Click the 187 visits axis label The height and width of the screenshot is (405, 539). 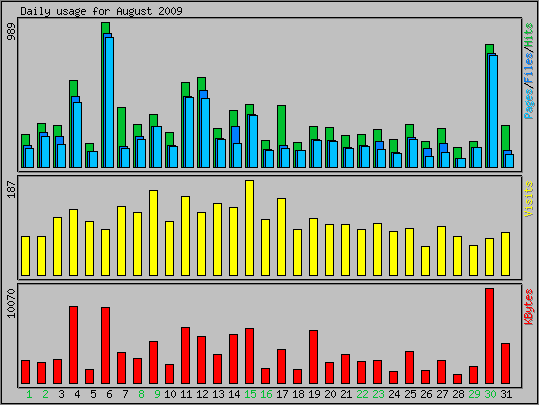tap(11, 189)
